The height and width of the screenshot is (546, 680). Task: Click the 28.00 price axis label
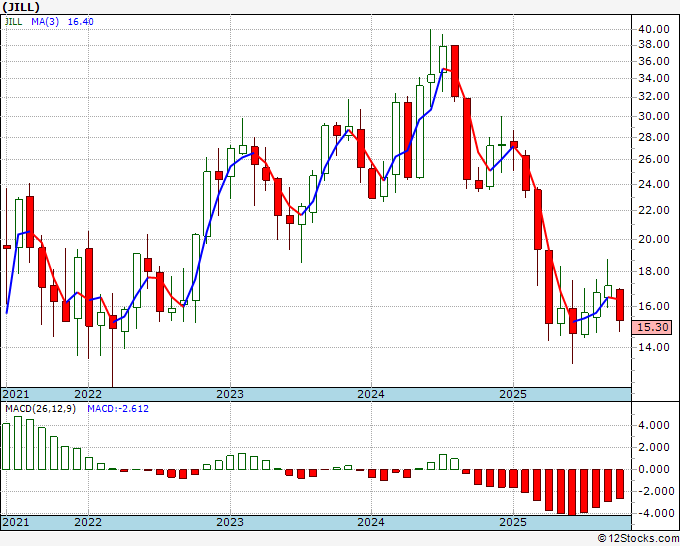coord(654,137)
